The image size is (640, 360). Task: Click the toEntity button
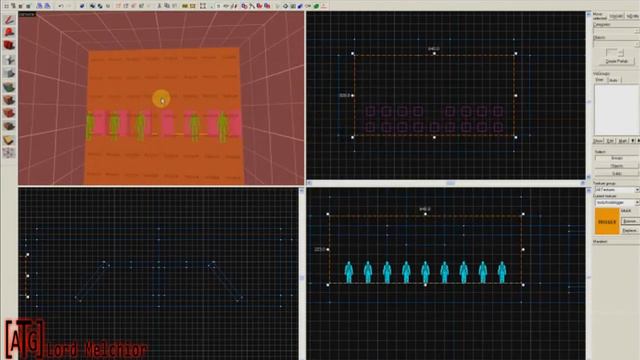coord(632,16)
